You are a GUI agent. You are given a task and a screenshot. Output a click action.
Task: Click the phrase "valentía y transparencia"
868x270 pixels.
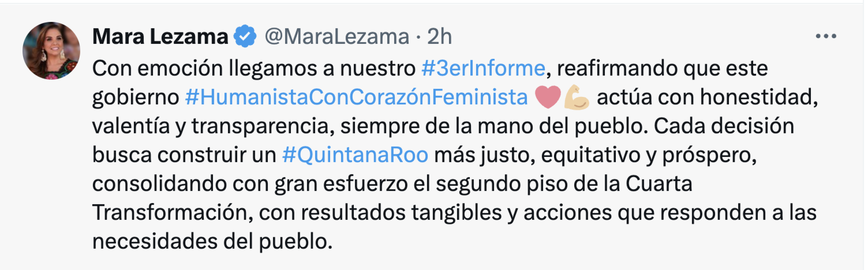coord(210,126)
